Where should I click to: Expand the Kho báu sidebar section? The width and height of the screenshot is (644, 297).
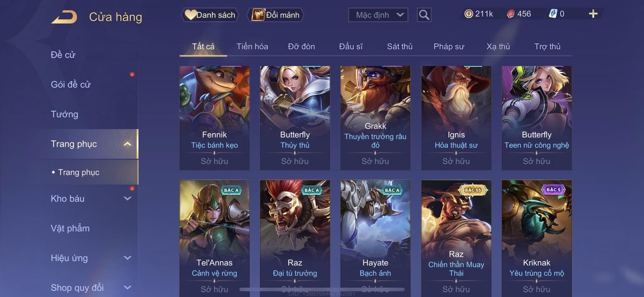pyautogui.click(x=127, y=198)
